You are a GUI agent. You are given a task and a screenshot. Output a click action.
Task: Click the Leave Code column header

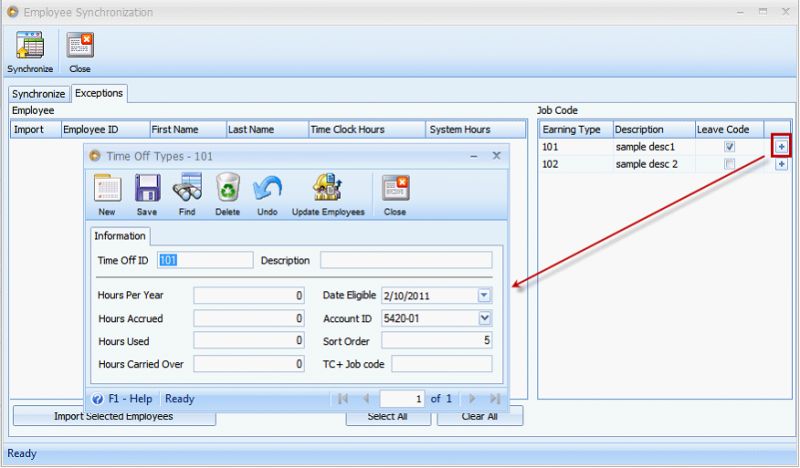[730, 130]
